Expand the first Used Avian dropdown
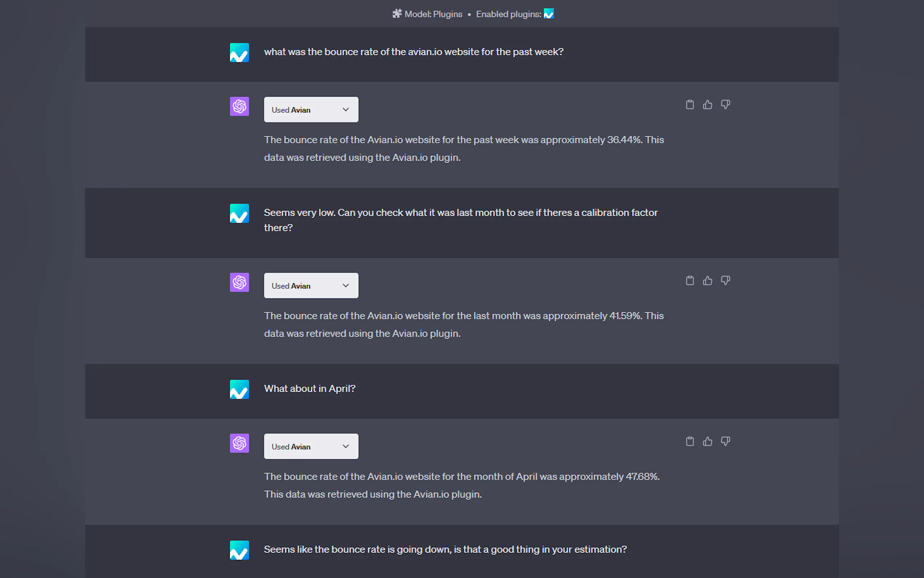The width and height of the screenshot is (924, 578). click(311, 109)
